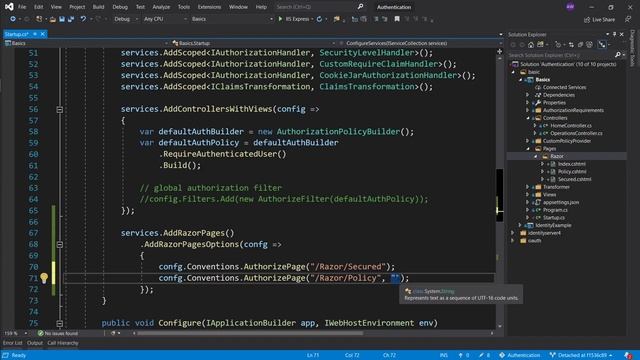Open the Diagnostic Tools side tab
Viewport: 640px width, 360px height.
633,48
